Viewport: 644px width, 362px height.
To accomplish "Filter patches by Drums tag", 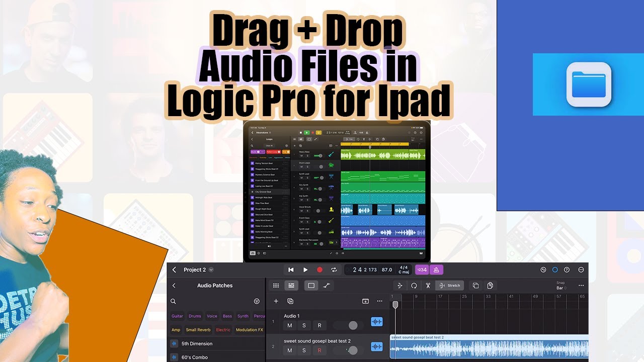I will pyautogui.click(x=195, y=316).
